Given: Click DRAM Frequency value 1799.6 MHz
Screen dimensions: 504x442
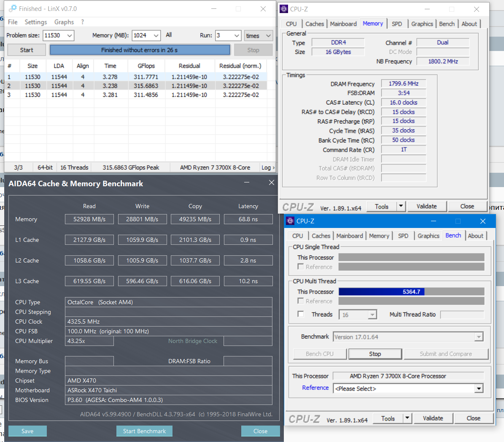Looking at the screenshot, I should point(403,83).
